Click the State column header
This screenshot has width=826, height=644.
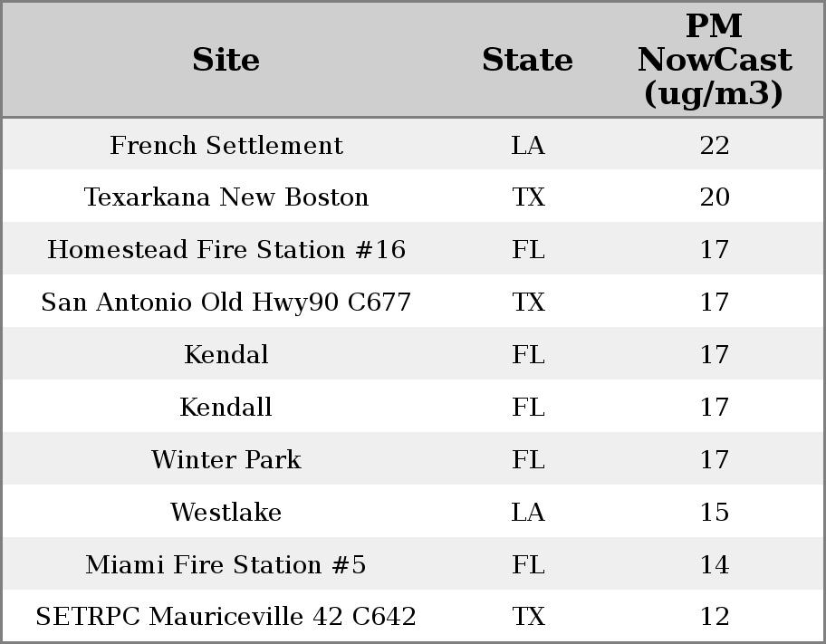pos(527,61)
